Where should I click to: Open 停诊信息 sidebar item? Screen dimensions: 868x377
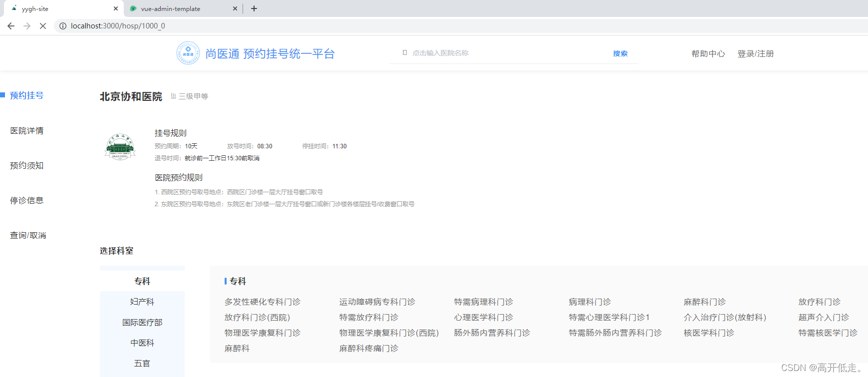point(27,200)
